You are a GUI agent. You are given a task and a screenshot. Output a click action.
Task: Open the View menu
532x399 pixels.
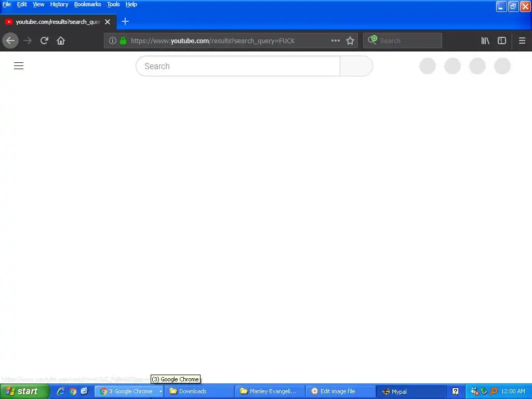[x=38, y=4]
